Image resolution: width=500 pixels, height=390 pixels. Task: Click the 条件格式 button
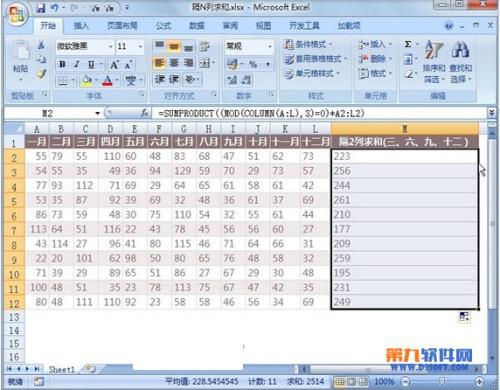click(x=308, y=44)
